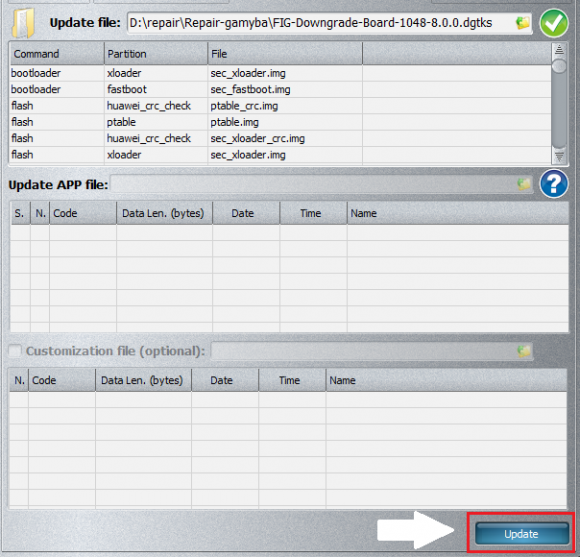Open help with blue question mark icon
This screenshot has width=580, height=557.
pyautogui.click(x=554, y=184)
